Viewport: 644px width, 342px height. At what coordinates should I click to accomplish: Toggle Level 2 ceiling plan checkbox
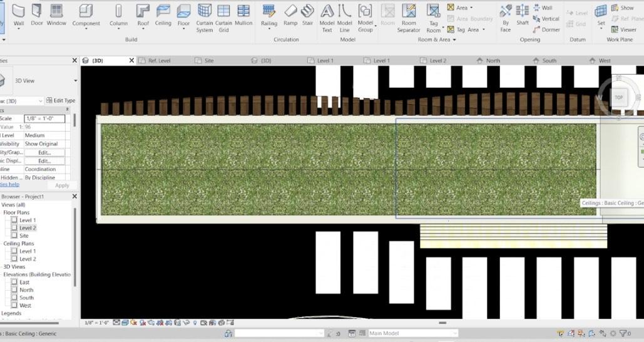(x=14, y=259)
